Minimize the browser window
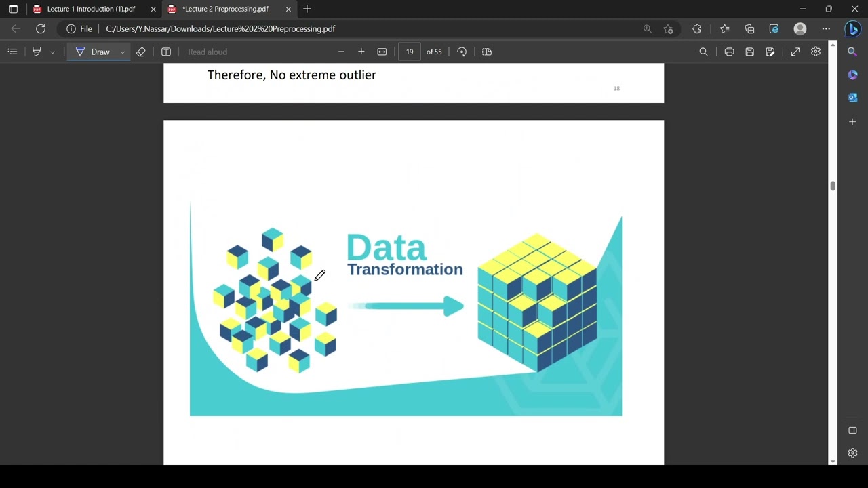This screenshot has height=488, width=868. coord(803,9)
